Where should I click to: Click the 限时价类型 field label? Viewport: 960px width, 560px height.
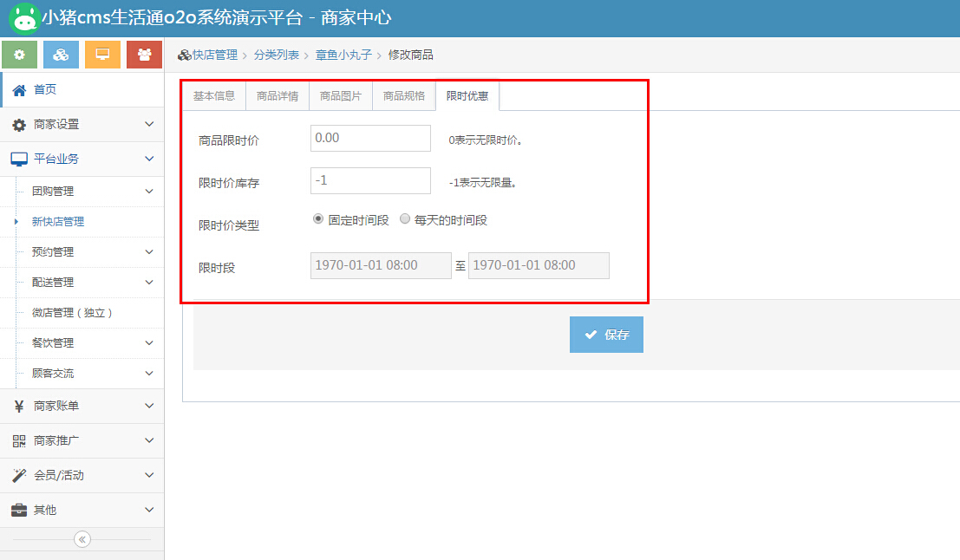[229, 225]
